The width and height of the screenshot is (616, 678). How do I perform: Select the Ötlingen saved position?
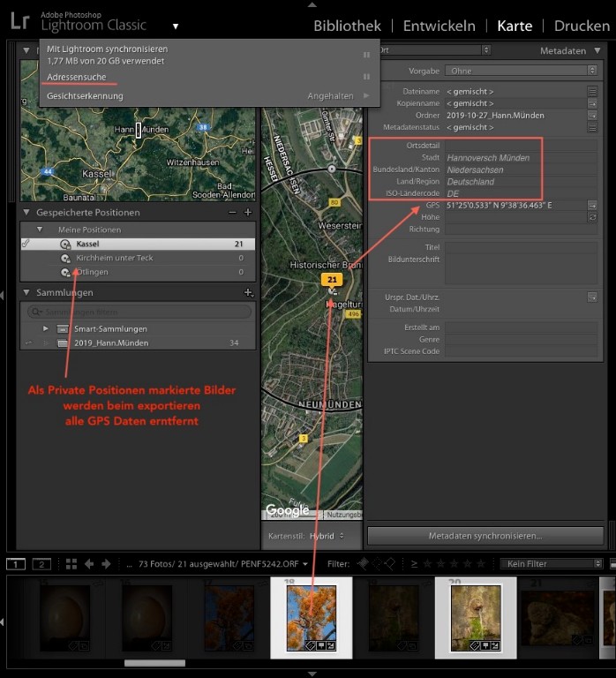coord(138,272)
